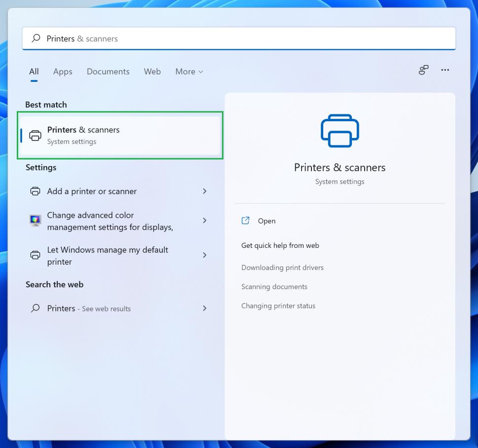Click the Downloading print drivers help link
The image size is (478, 448).
pyautogui.click(x=282, y=267)
